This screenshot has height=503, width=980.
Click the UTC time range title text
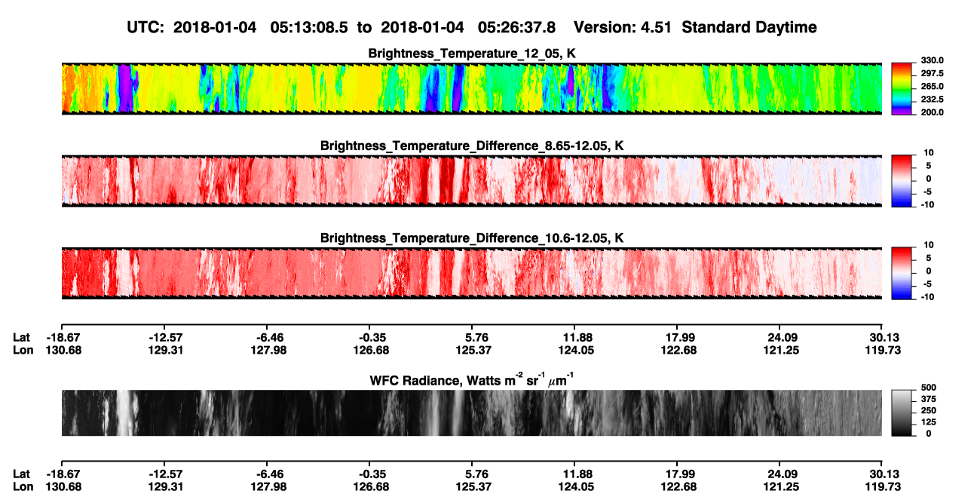[341, 27]
